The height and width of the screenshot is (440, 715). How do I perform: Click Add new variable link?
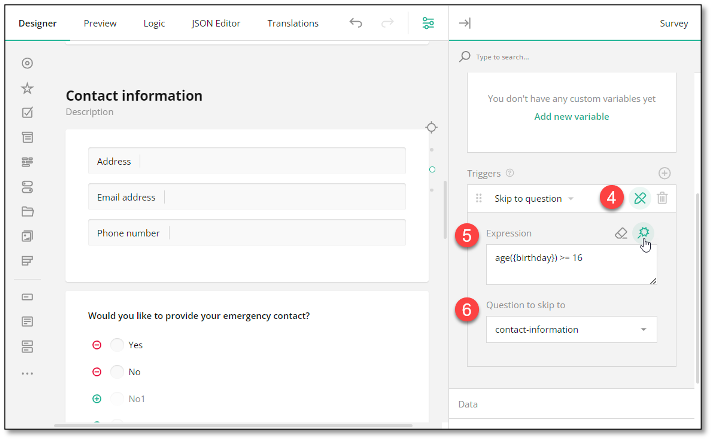click(571, 117)
